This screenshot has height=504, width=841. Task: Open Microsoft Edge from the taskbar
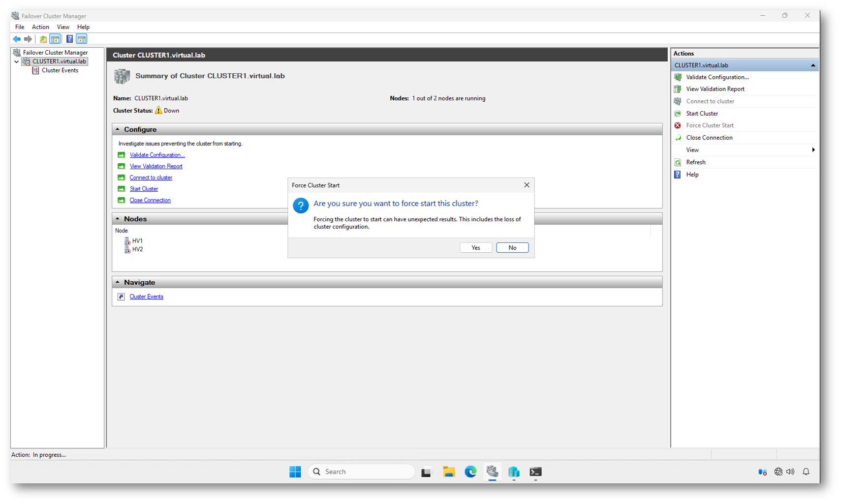[470, 472]
